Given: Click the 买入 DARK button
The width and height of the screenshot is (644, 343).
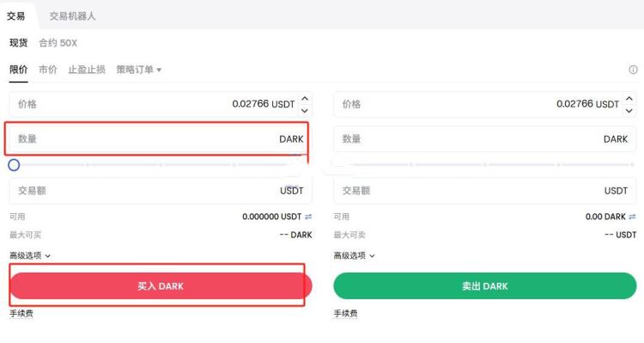Looking at the screenshot, I should pyautogui.click(x=161, y=285).
